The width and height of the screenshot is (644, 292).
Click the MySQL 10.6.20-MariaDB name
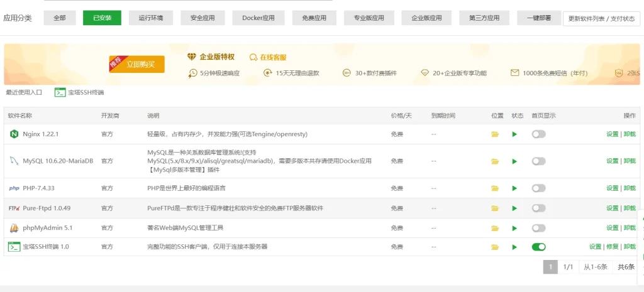pyautogui.click(x=58, y=161)
